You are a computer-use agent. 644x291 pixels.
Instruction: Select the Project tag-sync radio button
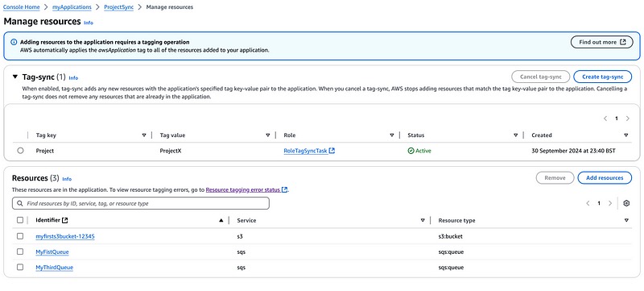[x=21, y=151]
